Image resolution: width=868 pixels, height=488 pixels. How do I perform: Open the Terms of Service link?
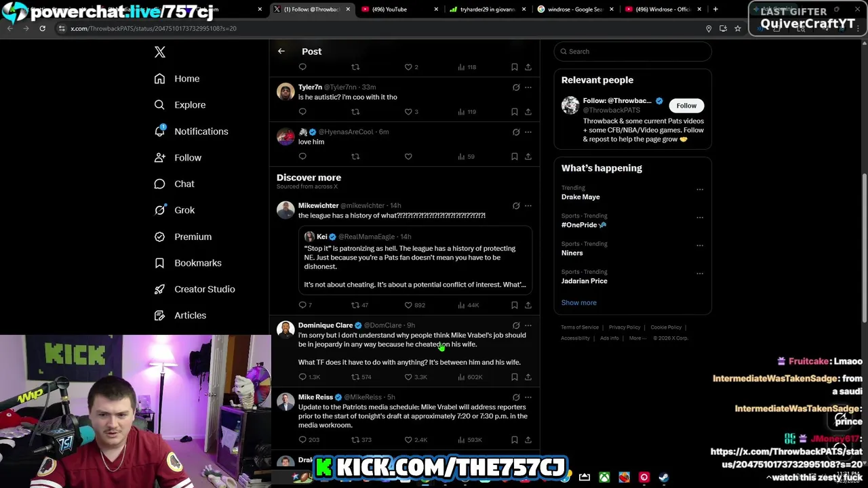580,327
